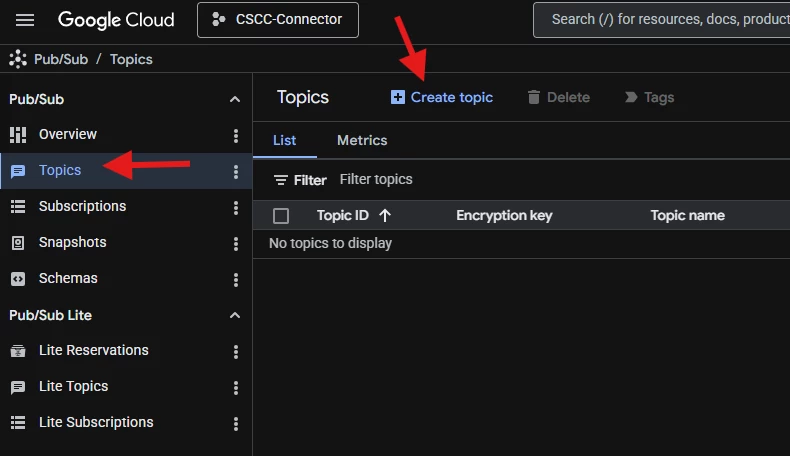Click the Topic ID ascending sort arrow

[385, 216]
